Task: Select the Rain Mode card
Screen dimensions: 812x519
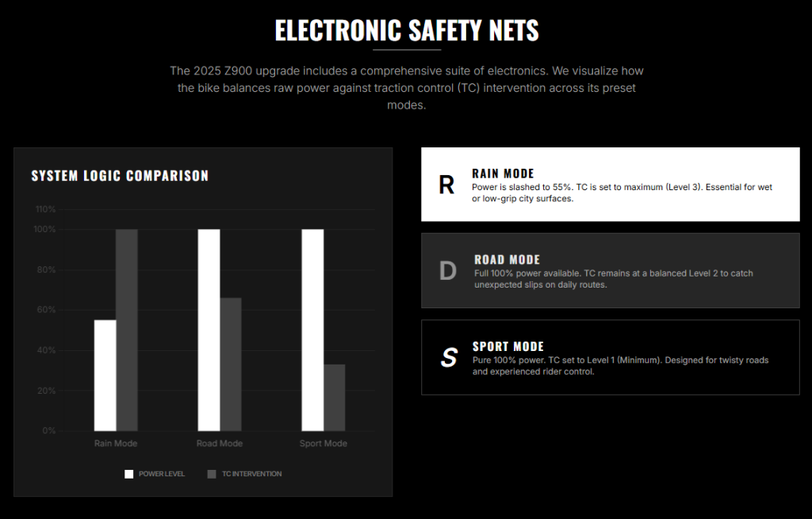Action: [610, 185]
